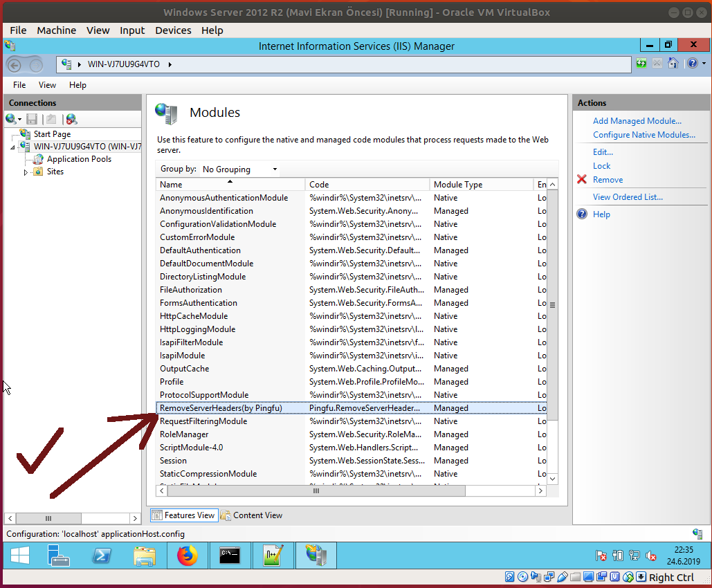Screen dimensions: 712x588
Task: Click the Modules feature globe icon
Action: (x=166, y=113)
